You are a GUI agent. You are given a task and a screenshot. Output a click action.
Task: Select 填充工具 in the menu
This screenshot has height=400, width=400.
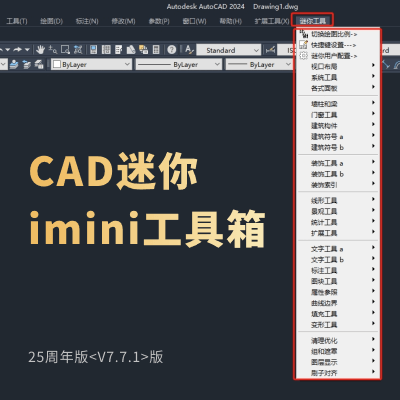337,314
